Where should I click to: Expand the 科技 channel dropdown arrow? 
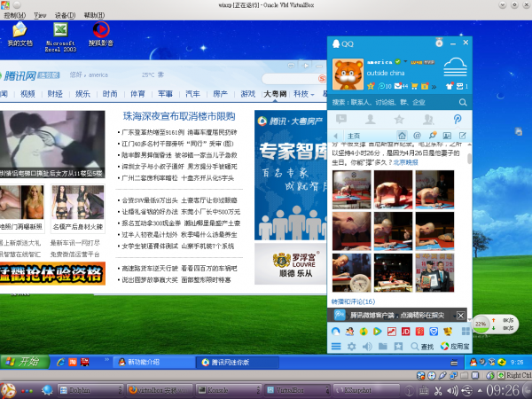click(312, 95)
